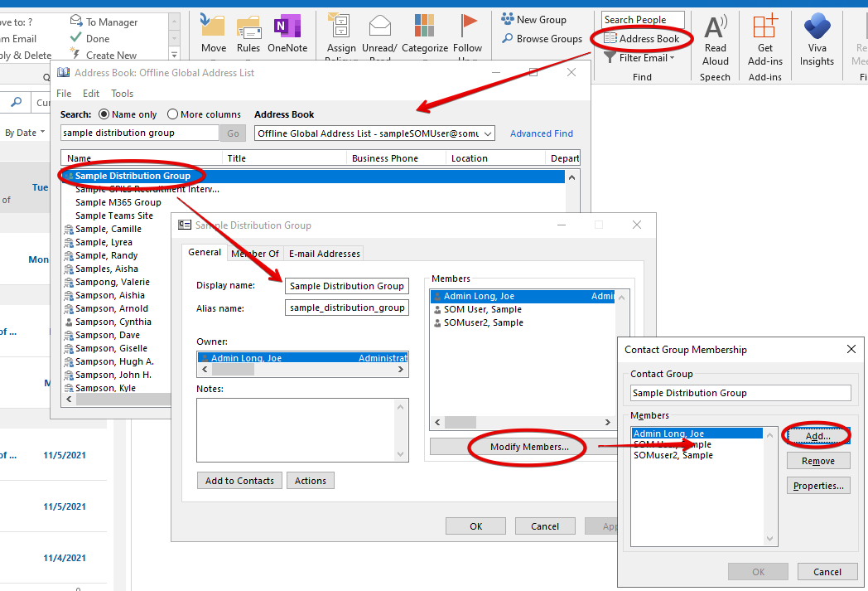The height and width of the screenshot is (591, 868).
Task: Click the Unread/Read envelope icon
Action: pos(379,26)
